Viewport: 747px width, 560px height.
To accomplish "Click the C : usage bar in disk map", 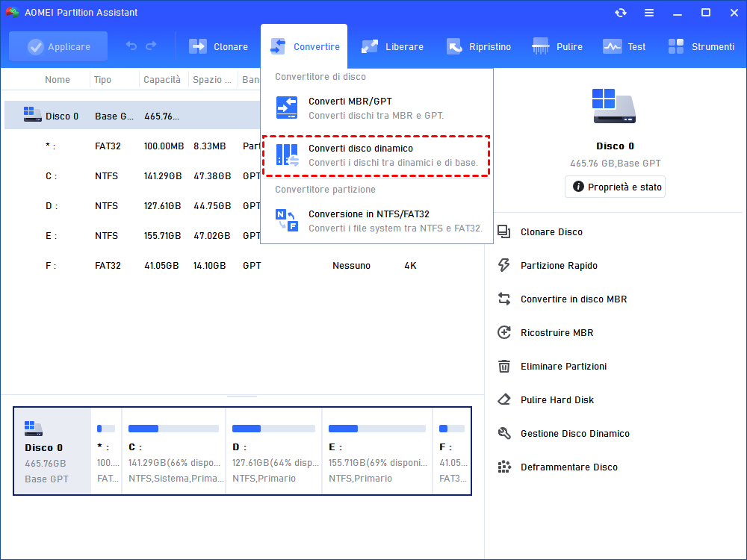I will pos(173,429).
